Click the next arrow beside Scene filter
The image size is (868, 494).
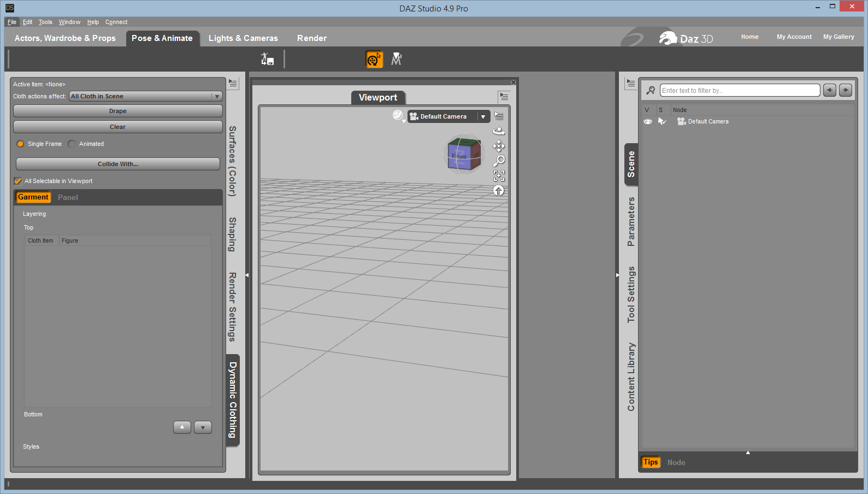coord(846,90)
